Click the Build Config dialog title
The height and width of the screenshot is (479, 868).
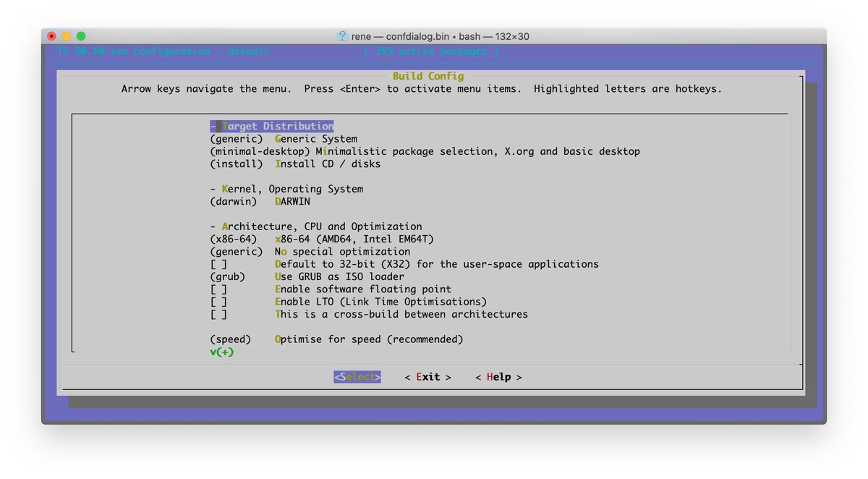[428, 76]
